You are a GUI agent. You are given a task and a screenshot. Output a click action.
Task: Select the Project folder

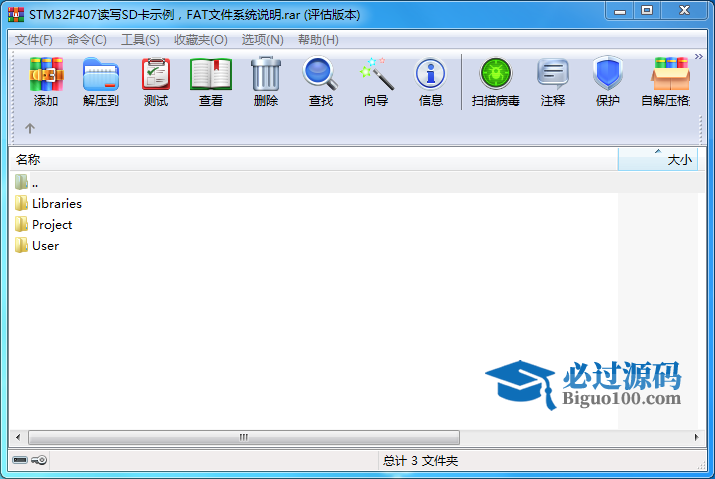[52, 224]
